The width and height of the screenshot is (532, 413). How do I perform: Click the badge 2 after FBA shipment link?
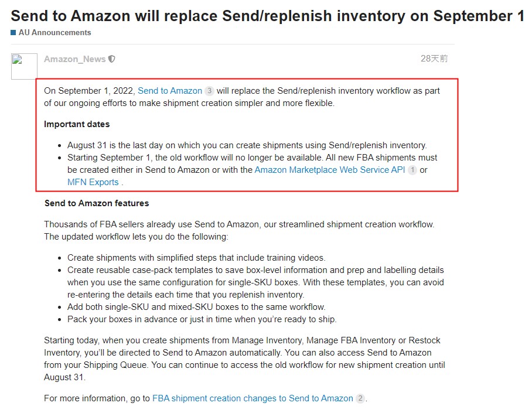(x=360, y=398)
